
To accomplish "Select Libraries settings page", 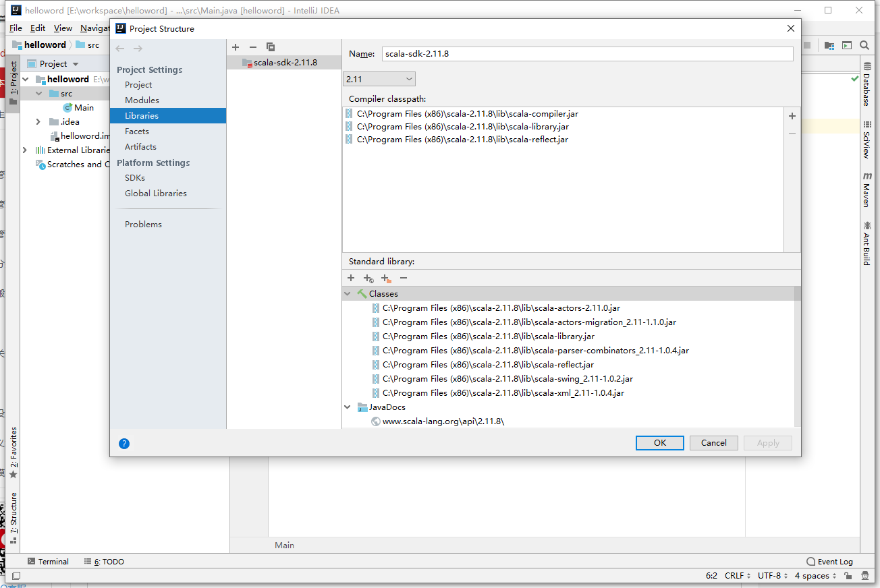I will tap(168, 116).
